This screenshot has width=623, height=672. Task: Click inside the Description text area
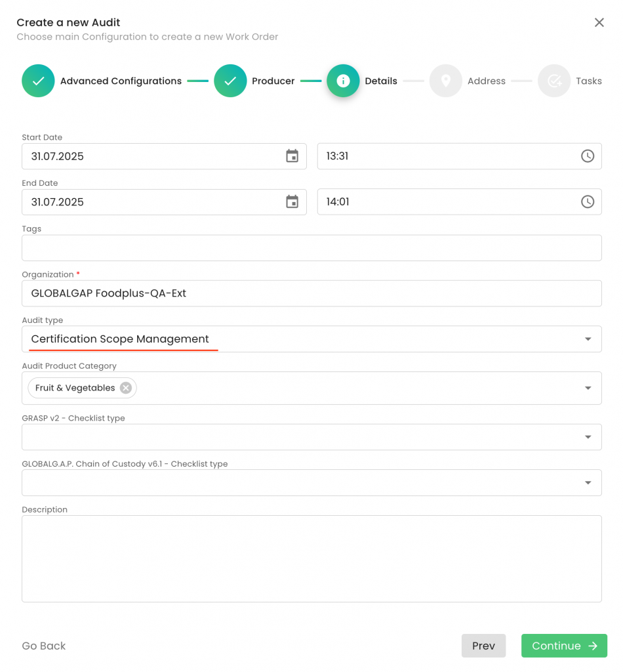click(x=311, y=558)
